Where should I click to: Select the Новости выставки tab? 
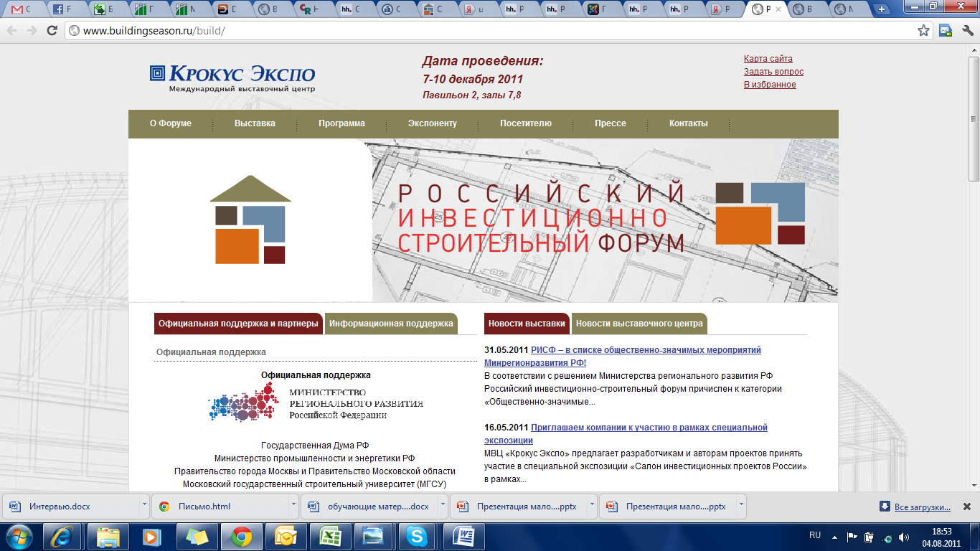[x=527, y=324]
